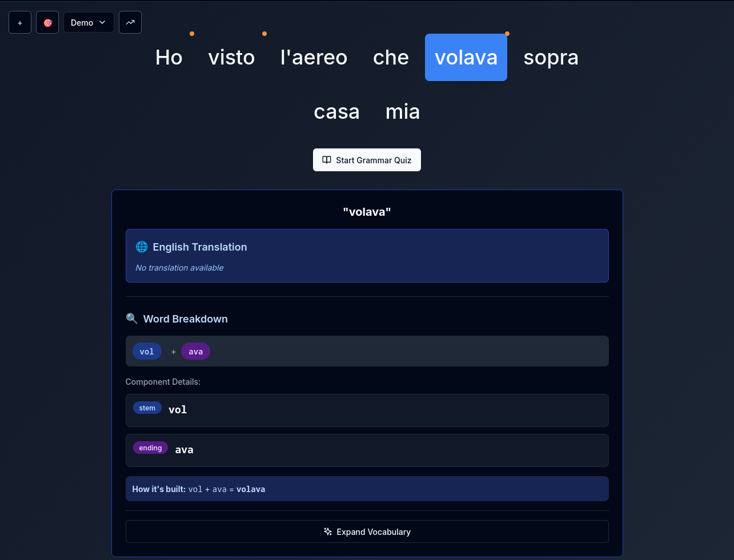734x560 pixels.
Task: Select the word 'sopra' in the sentence
Action: tap(551, 57)
